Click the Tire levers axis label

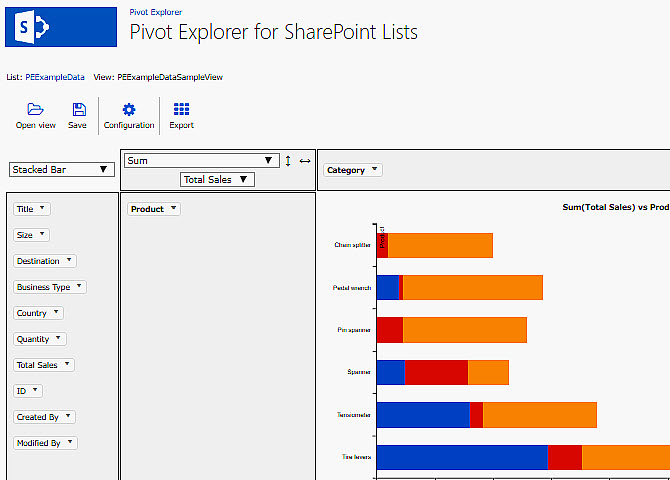[357, 457]
